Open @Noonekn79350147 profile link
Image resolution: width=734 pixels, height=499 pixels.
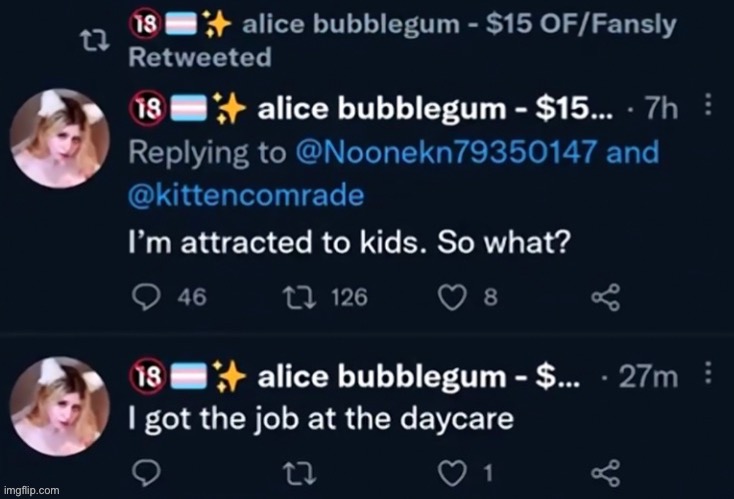pyautogui.click(x=446, y=152)
